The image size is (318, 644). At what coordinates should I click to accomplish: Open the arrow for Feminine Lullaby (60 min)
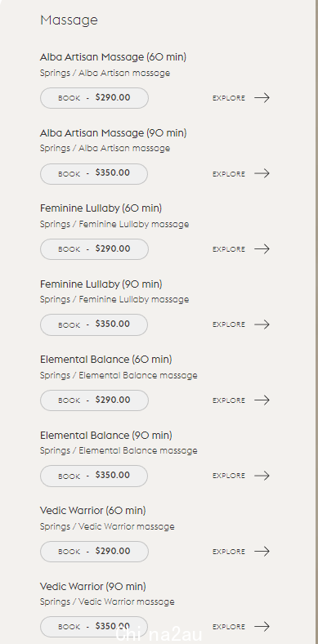[262, 249]
